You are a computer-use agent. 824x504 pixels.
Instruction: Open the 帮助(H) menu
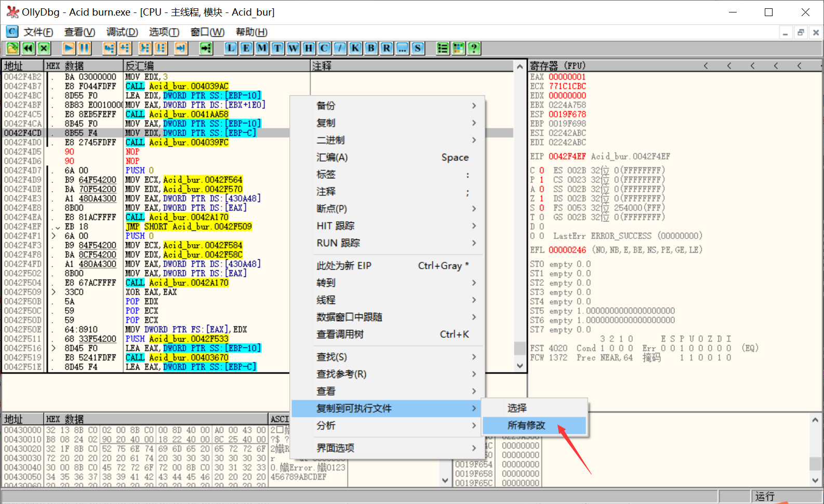pyautogui.click(x=251, y=32)
